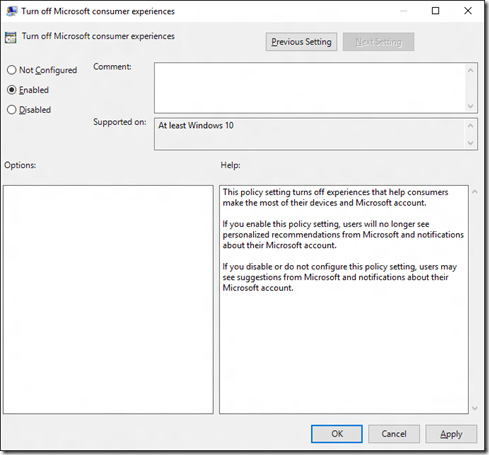Click the Supported on scroll down arrow
The width and height of the screenshot is (489, 455).
(x=470, y=143)
